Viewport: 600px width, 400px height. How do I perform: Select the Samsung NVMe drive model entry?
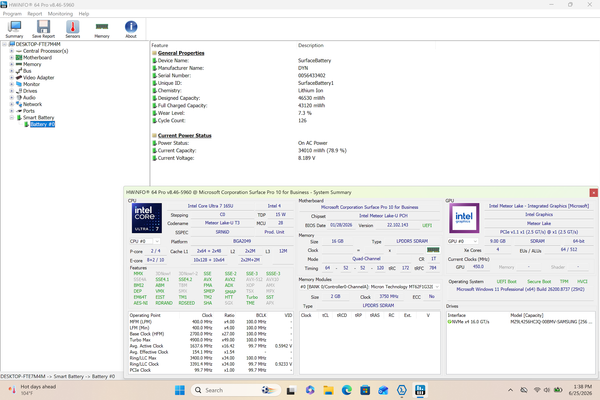(x=551, y=322)
